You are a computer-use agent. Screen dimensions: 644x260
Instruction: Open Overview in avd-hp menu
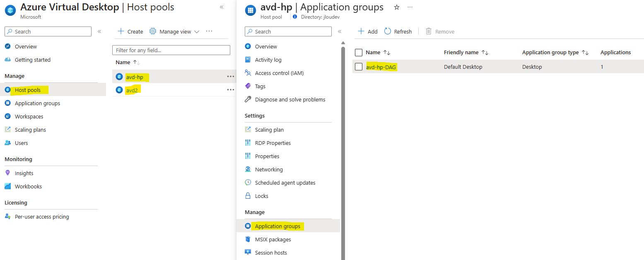tap(266, 46)
